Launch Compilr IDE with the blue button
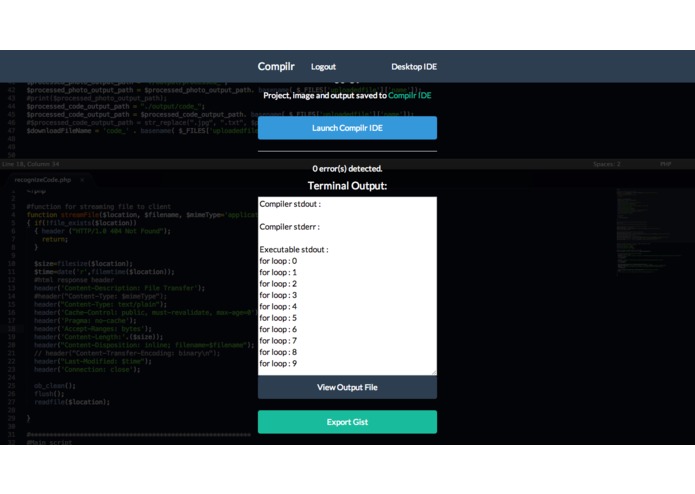Image resolution: width=695 pixels, height=494 pixels. 347,128
